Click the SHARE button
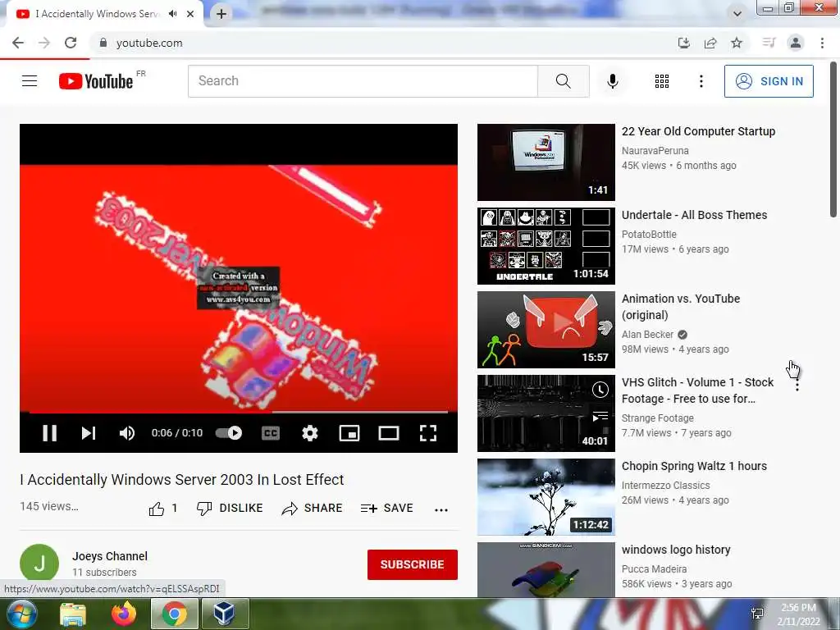 click(312, 509)
